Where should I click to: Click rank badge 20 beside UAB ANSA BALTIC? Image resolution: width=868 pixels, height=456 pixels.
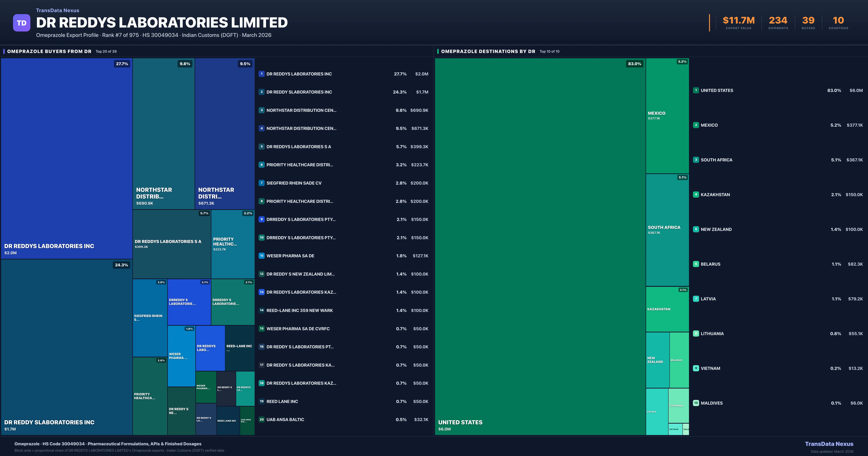coord(261,420)
